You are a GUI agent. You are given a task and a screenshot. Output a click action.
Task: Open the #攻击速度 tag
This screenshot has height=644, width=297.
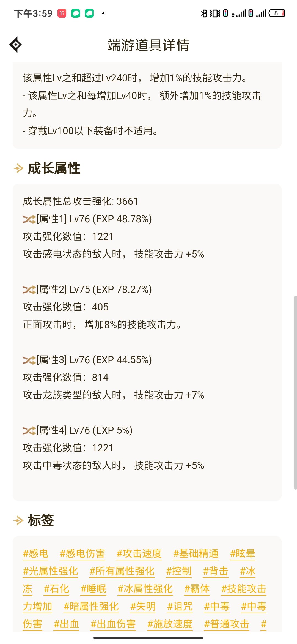[139, 553]
